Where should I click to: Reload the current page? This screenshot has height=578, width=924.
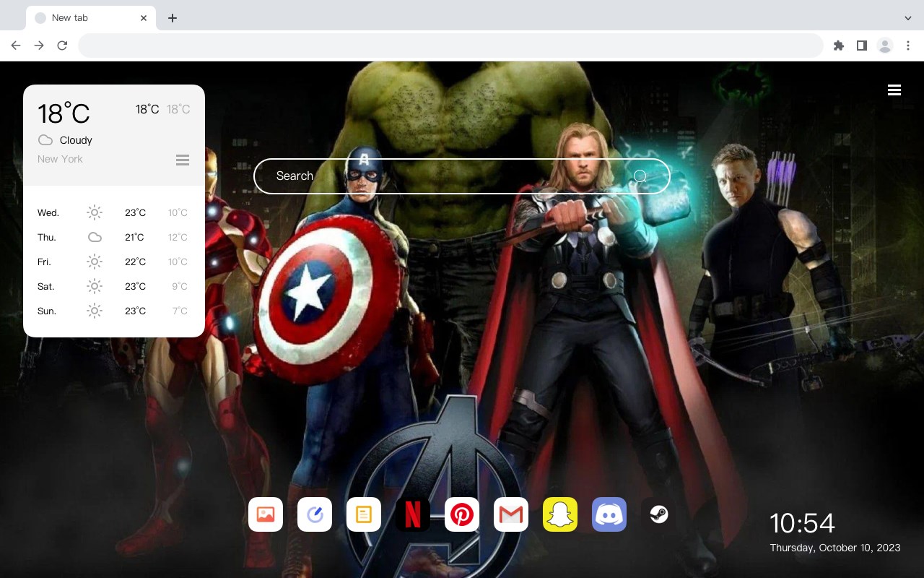tap(62, 46)
